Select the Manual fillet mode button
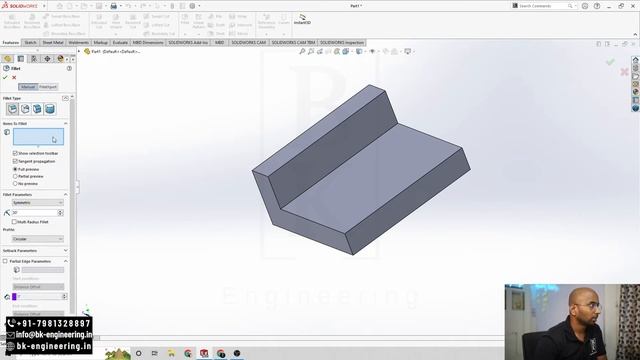The height and width of the screenshot is (360, 640). click(x=28, y=87)
